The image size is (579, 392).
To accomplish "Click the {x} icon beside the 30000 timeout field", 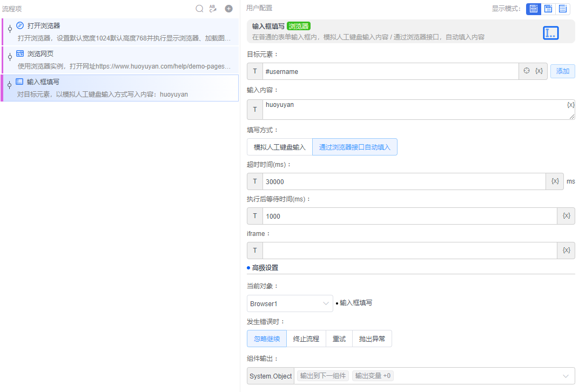I will tap(555, 181).
